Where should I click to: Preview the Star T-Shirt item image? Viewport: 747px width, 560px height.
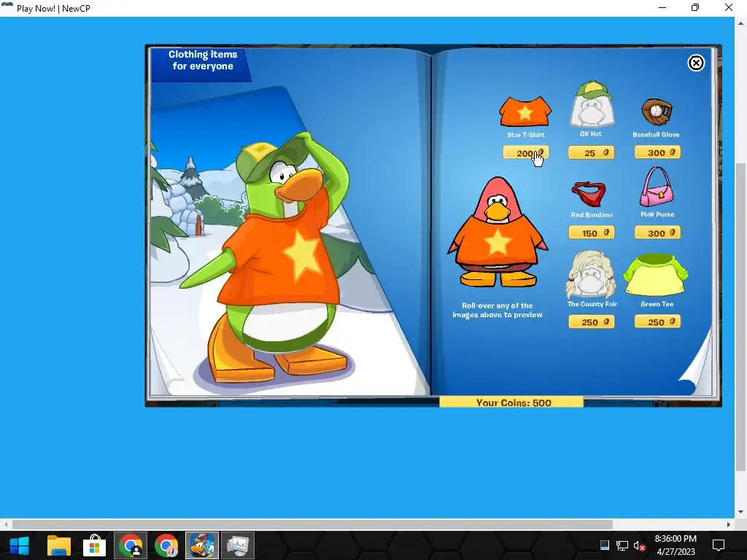pyautogui.click(x=525, y=111)
